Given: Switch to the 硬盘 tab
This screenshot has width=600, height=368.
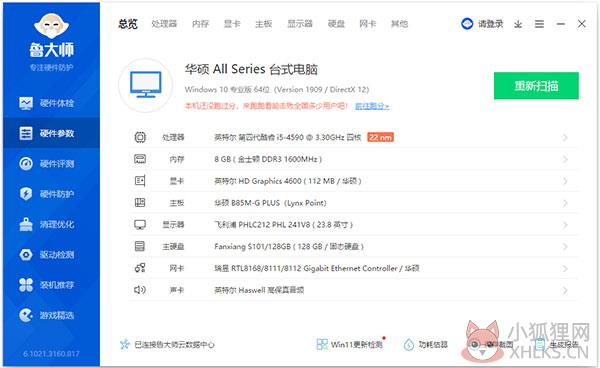Looking at the screenshot, I should 336,24.
